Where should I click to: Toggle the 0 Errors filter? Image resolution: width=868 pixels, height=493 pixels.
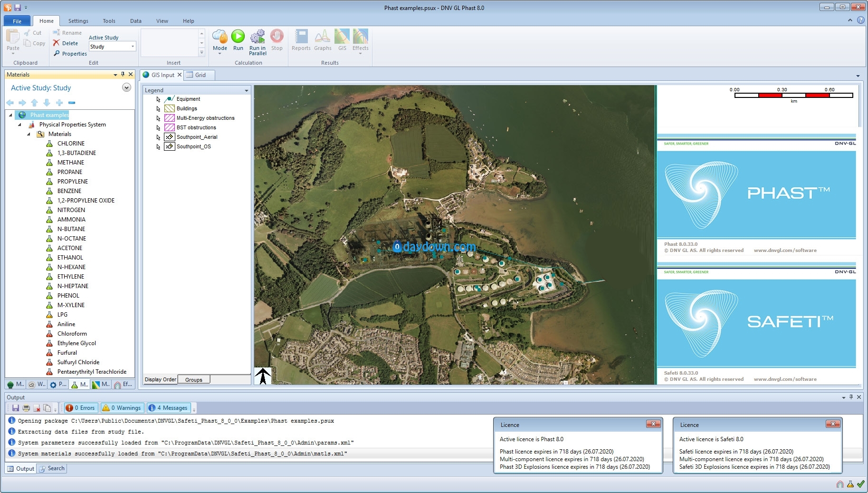[x=80, y=408]
